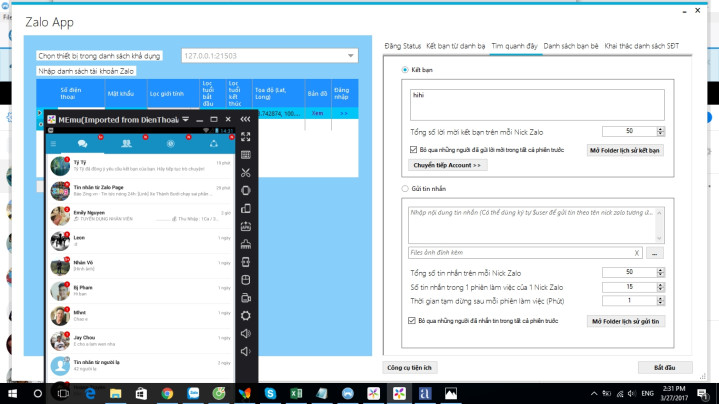Click the browse ... button for attached images
The image size is (719, 404).
point(654,253)
